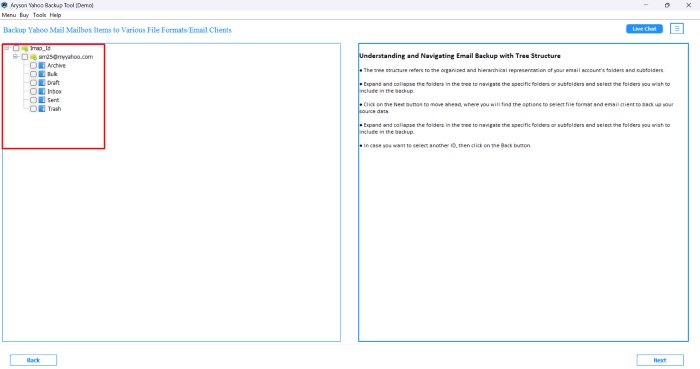Click the Aryson app logo in title bar
Viewport: 700px width, 369px height.
click(x=4, y=5)
